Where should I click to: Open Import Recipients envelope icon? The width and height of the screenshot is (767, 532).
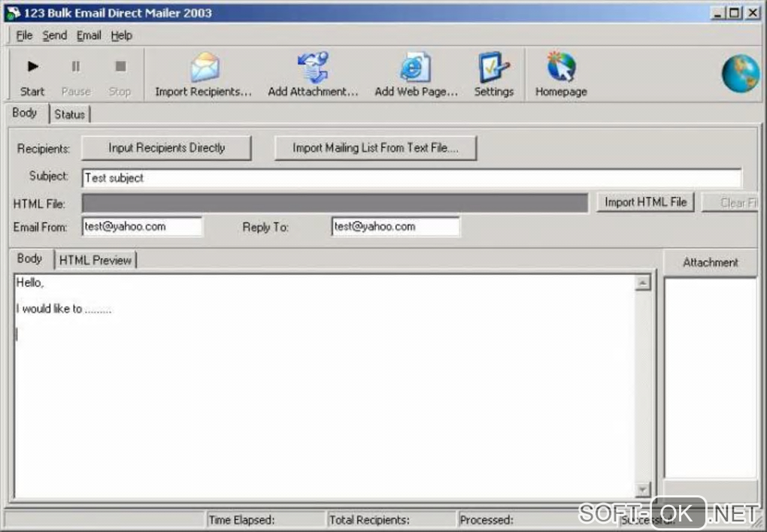coord(205,67)
